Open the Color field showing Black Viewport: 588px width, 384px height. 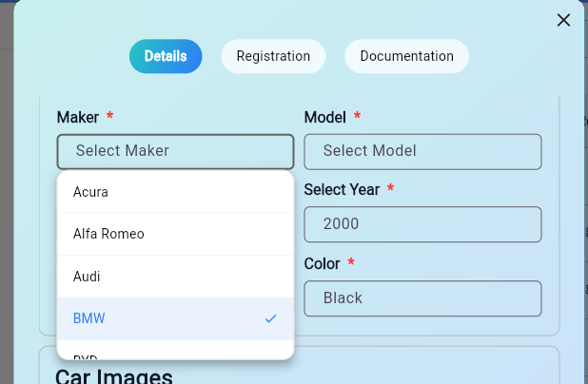(x=422, y=298)
